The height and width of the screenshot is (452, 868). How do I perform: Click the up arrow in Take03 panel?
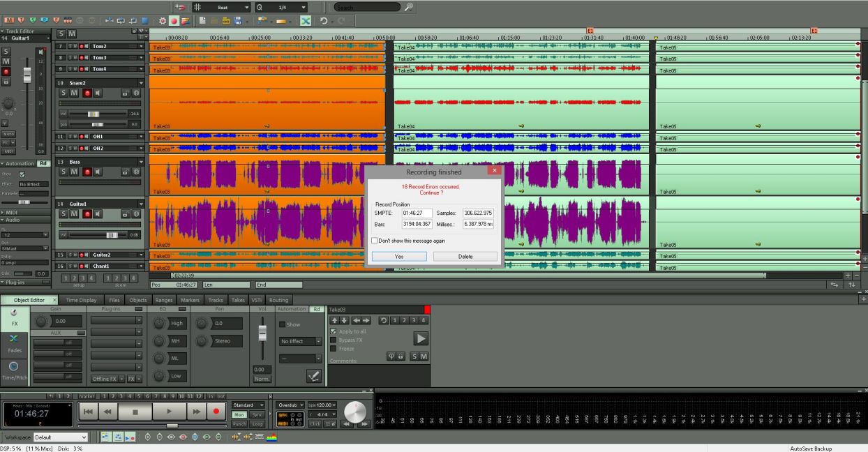pos(334,320)
